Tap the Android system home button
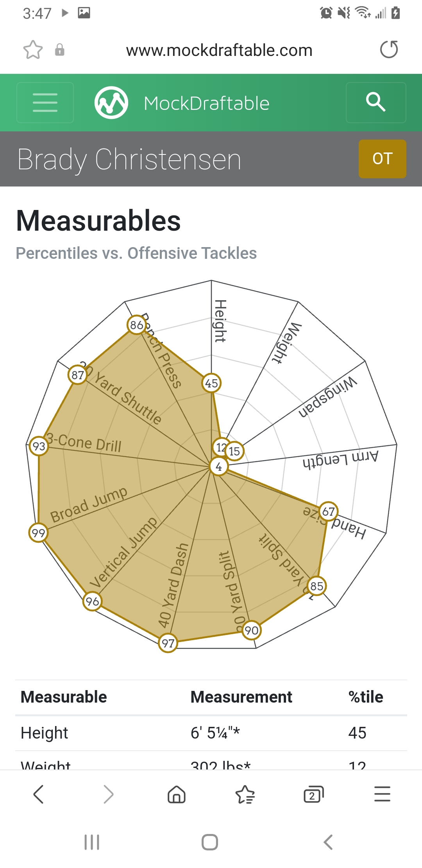This screenshot has width=422, height=868. (210, 842)
